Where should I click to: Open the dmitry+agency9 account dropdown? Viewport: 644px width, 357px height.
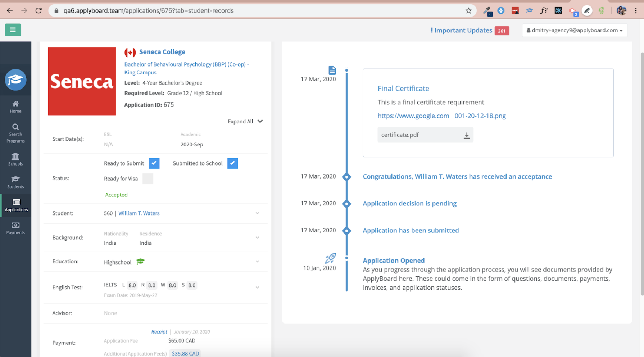tap(575, 30)
